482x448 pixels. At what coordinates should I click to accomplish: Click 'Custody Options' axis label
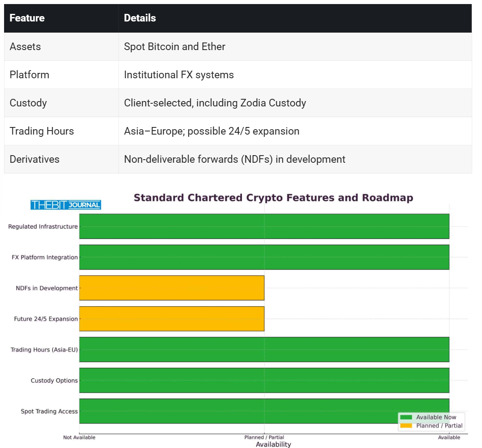(55, 380)
